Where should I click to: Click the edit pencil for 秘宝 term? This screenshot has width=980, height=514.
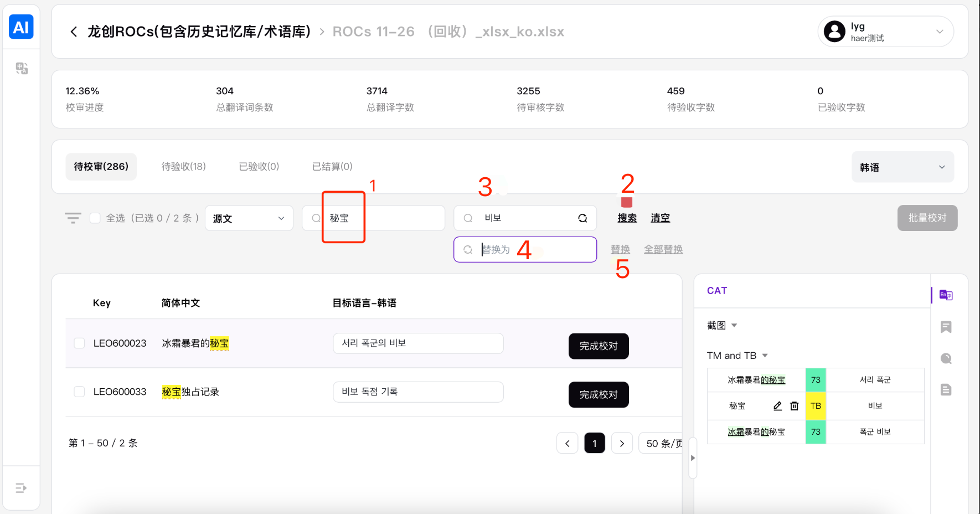[x=777, y=406]
